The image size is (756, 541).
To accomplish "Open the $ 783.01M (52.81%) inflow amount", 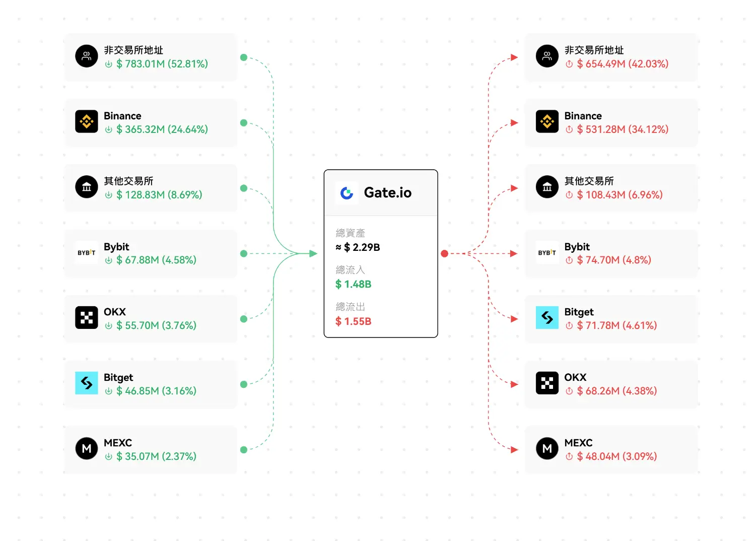I will tap(162, 64).
